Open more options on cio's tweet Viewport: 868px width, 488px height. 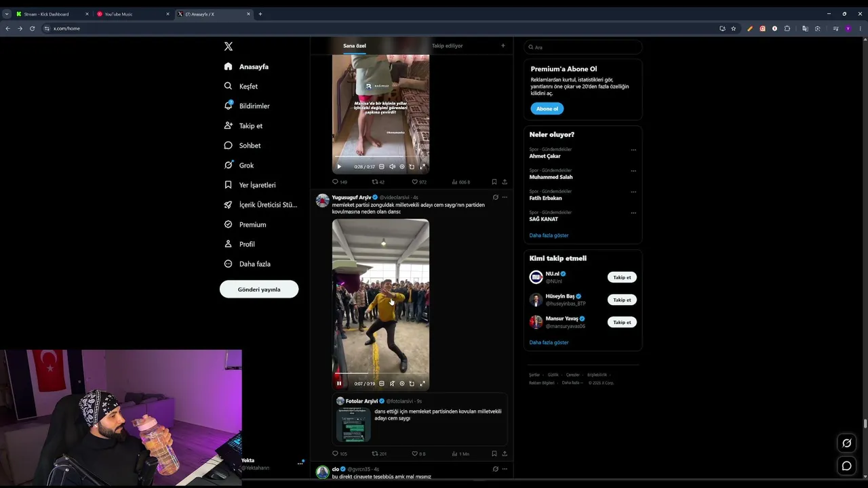pos(505,469)
